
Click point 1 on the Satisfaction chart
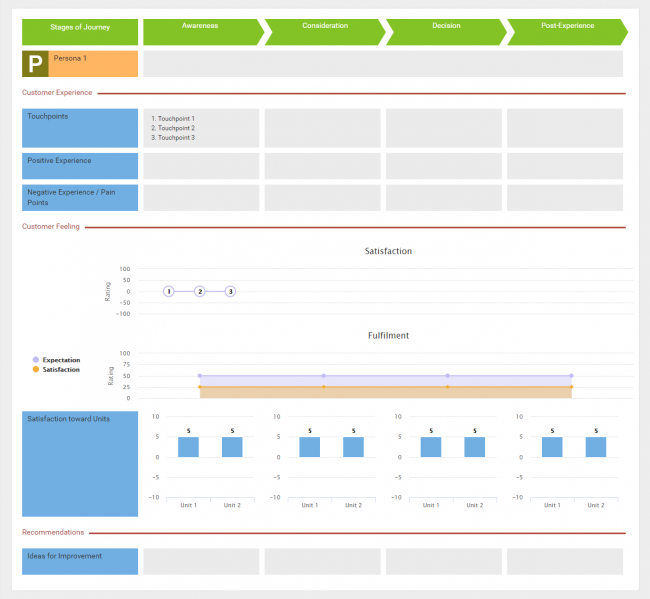(169, 291)
